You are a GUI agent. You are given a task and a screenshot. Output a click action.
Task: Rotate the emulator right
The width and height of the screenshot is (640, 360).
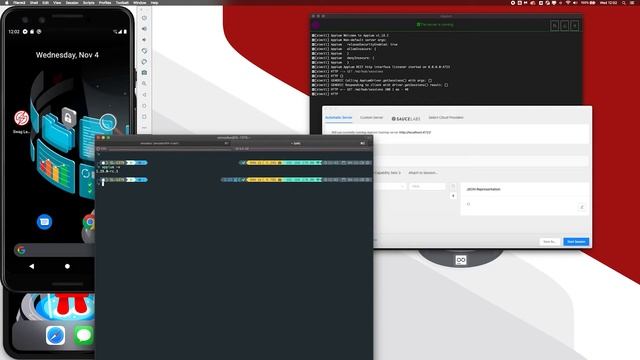(144, 62)
